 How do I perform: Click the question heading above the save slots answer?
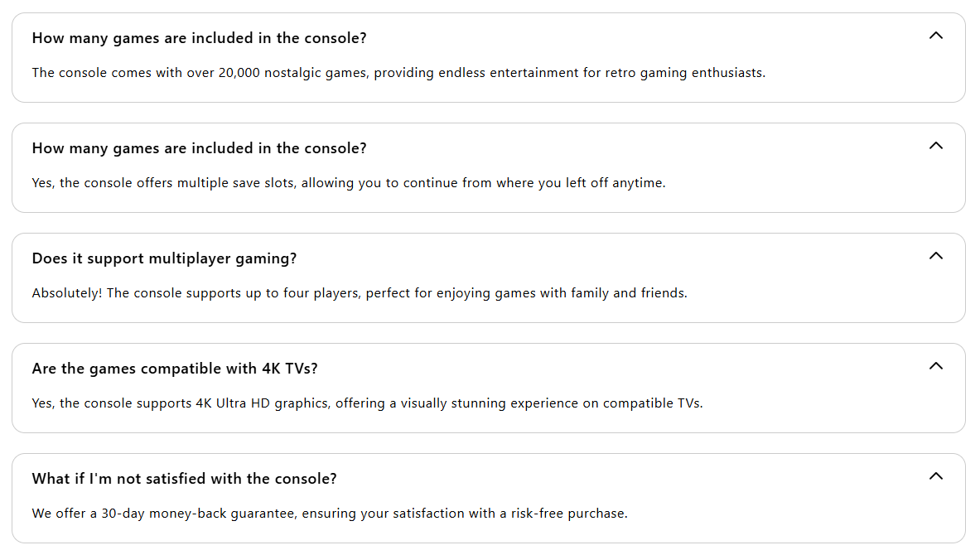[x=199, y=148]
